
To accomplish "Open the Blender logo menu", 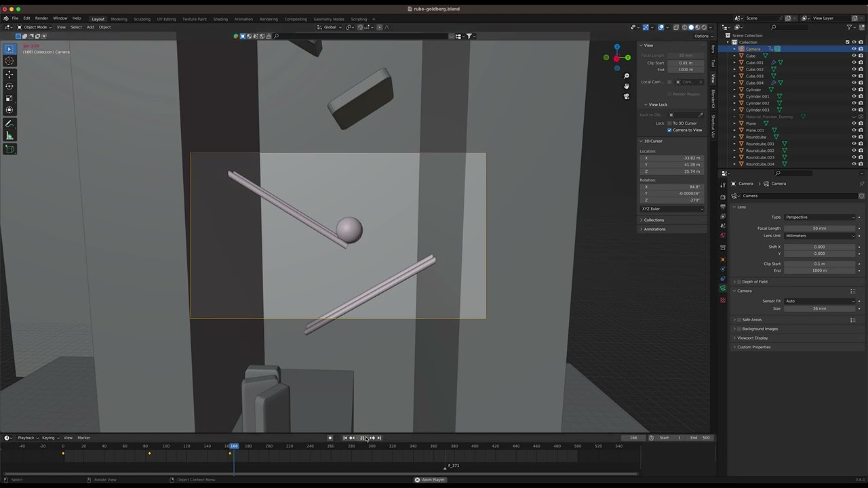I will [x=6, y=18].
